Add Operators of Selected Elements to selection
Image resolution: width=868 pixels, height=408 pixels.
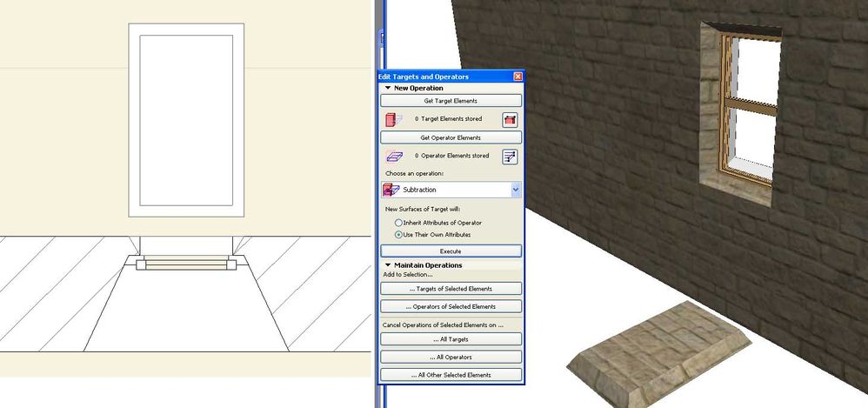click(x=451, y=306)
